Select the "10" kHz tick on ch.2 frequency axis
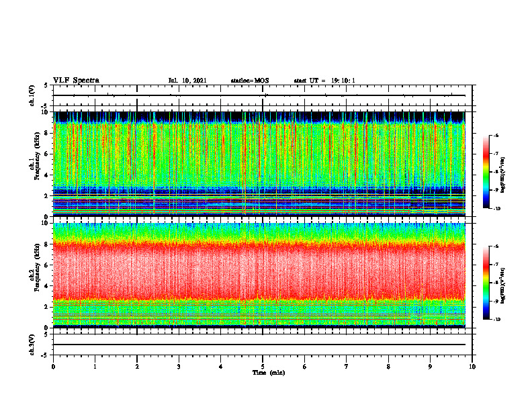Screen dimensions: 532x411 tap(46, 223)
